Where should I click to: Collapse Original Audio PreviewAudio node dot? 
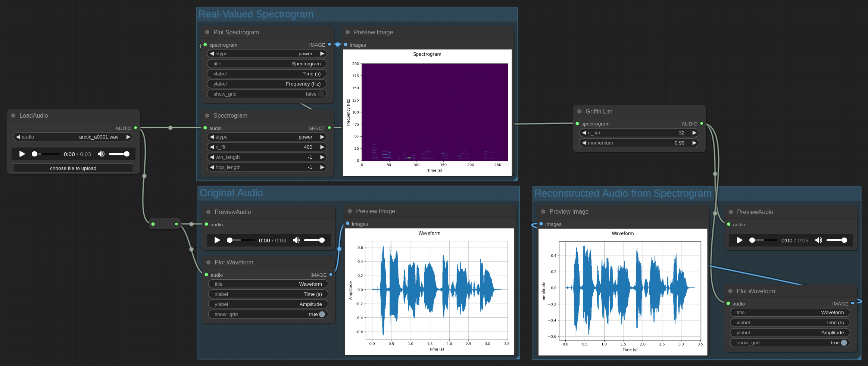point(209,212)
